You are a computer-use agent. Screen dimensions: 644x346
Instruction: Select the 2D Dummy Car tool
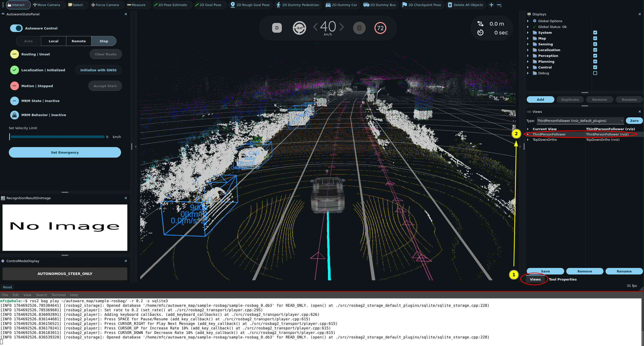tap(341, 5)
